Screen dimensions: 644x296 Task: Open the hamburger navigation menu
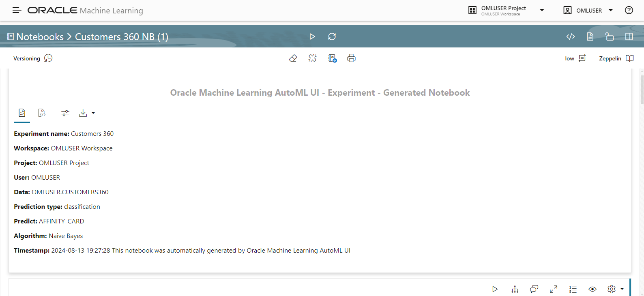[17, 10]
